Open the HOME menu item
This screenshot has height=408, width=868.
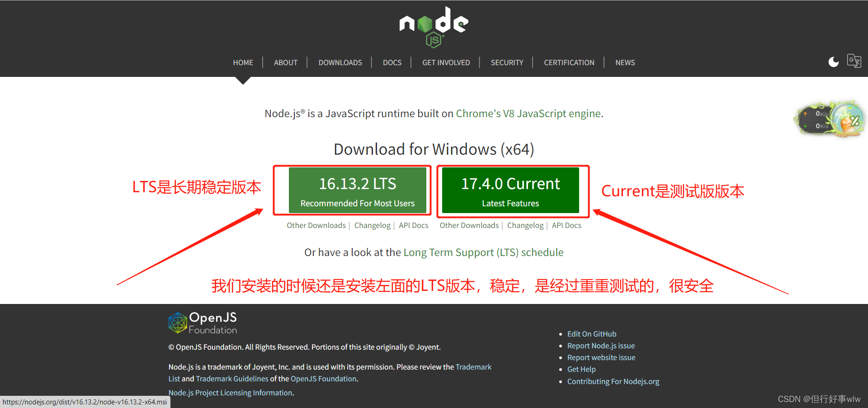coord(243,62)
